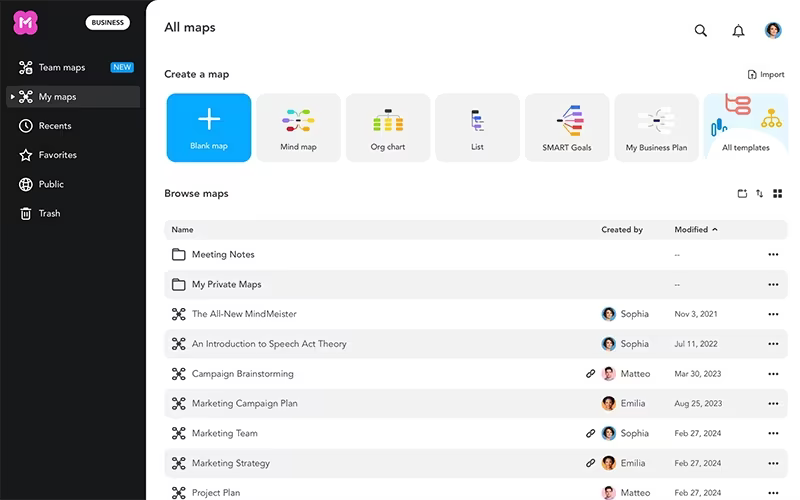
Task: Click the Trash bin icon
Action: (x=26, y=213)
